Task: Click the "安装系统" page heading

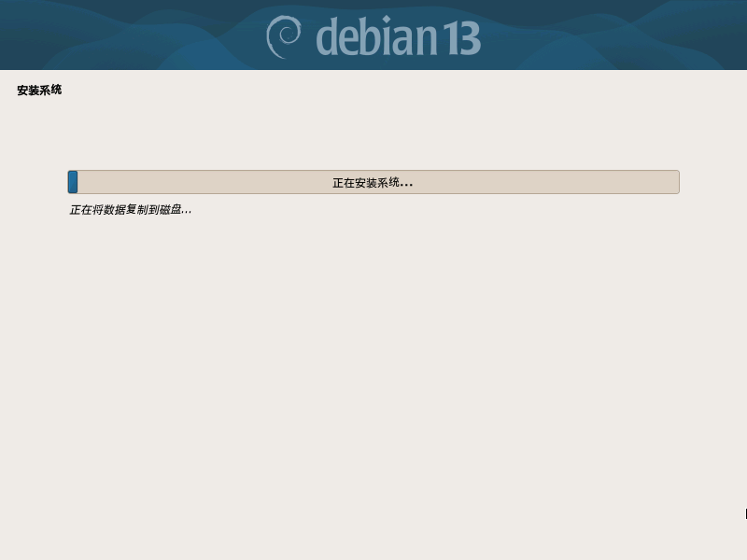Action: (39, 90)
